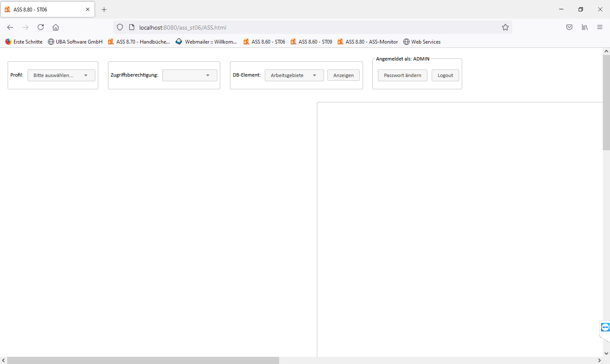610x364 pixels.
Task: Expand the DB-Element Arbeitsgebiete dropdown
Action: click(x=294, y=75)
